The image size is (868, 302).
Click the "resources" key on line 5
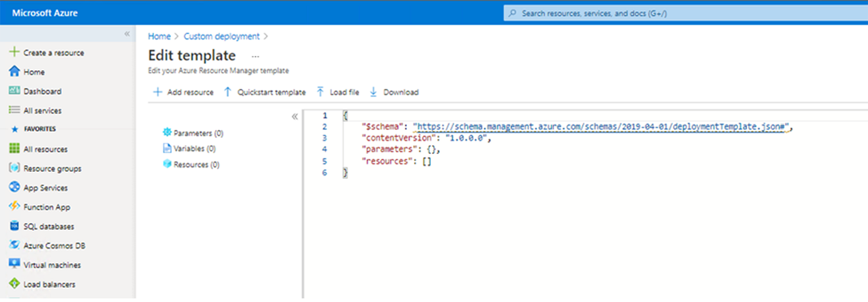coord(387,161)
